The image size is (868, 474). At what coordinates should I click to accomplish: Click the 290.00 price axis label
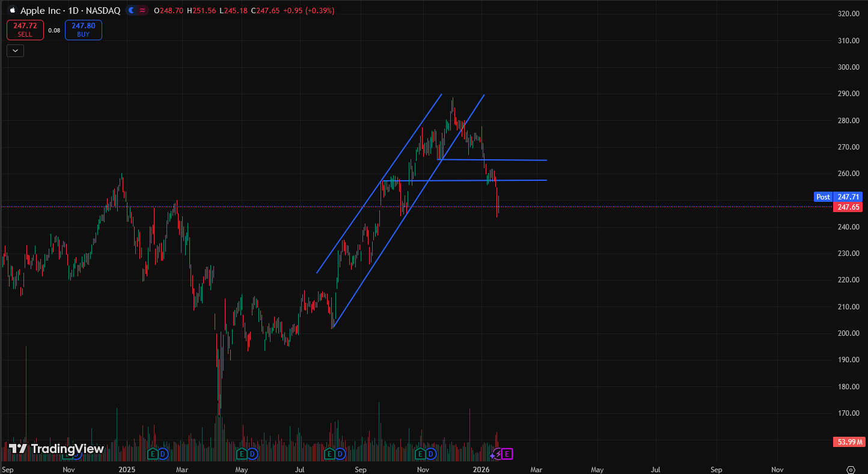[848, 94]
